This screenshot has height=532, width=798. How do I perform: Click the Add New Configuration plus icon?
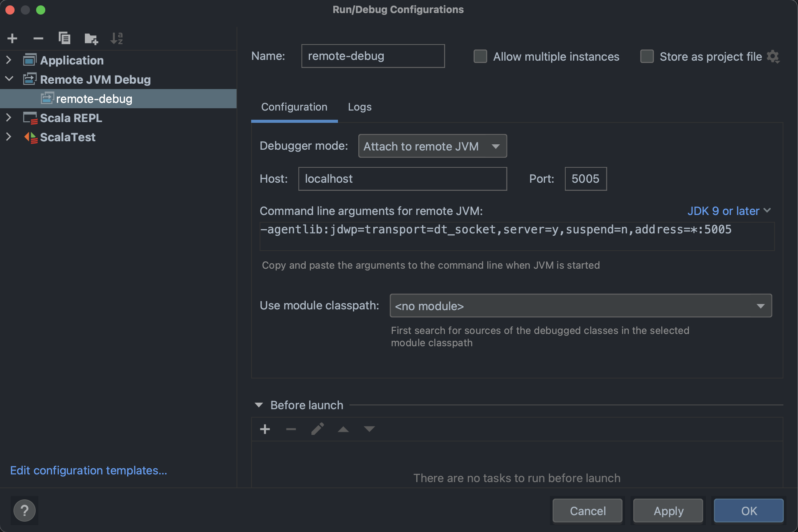tap(12, 38)
